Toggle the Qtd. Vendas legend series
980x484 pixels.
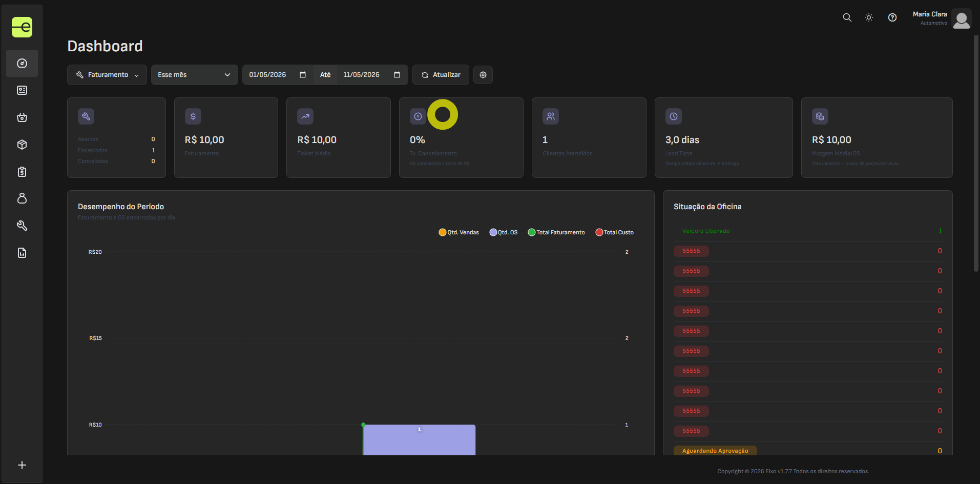[459, 232]
